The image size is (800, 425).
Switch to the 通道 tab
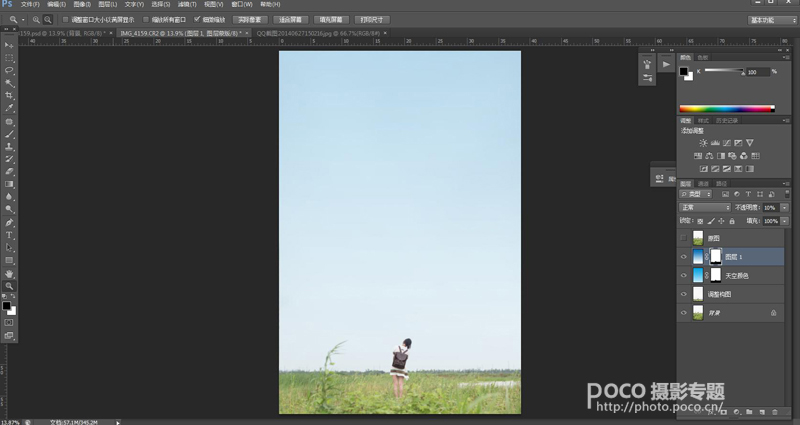pos(704,184)
